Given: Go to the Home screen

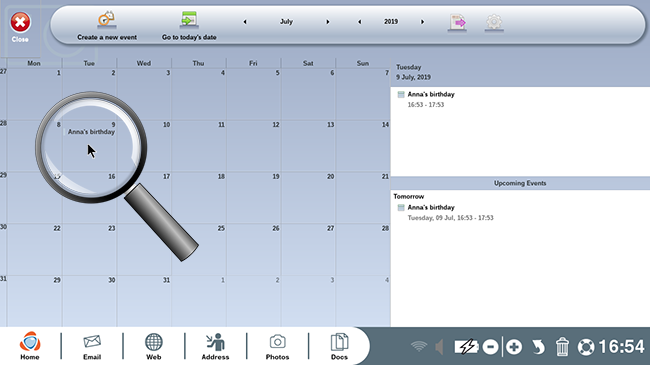Looking at the screenshot, I should pos(30,346).
